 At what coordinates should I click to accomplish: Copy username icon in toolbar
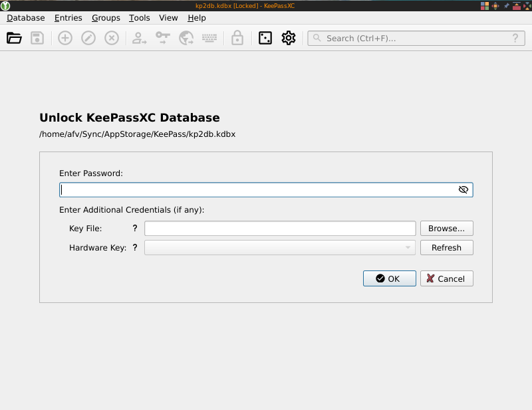(x=139, y=38)
